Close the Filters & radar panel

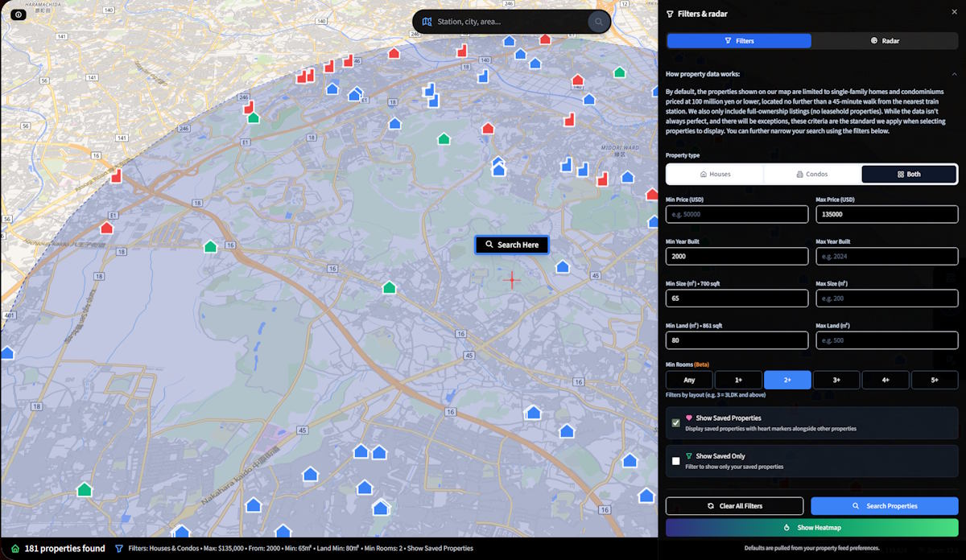pos(955,13)
